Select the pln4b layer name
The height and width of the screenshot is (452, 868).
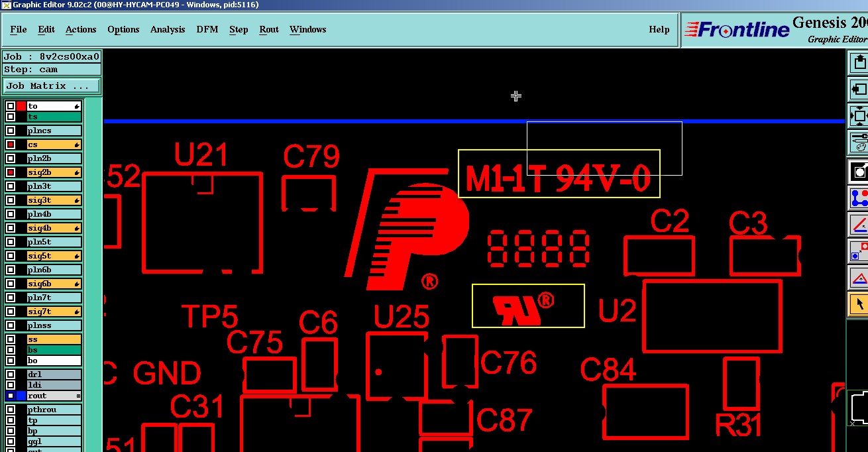54,214
